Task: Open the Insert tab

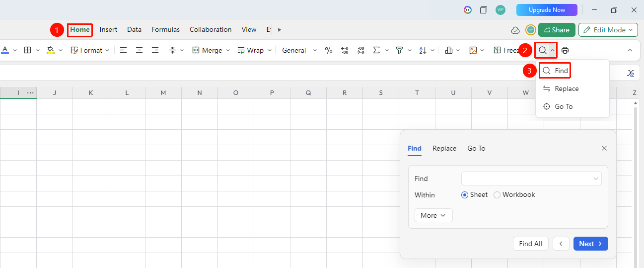Action: coord(108,29)
